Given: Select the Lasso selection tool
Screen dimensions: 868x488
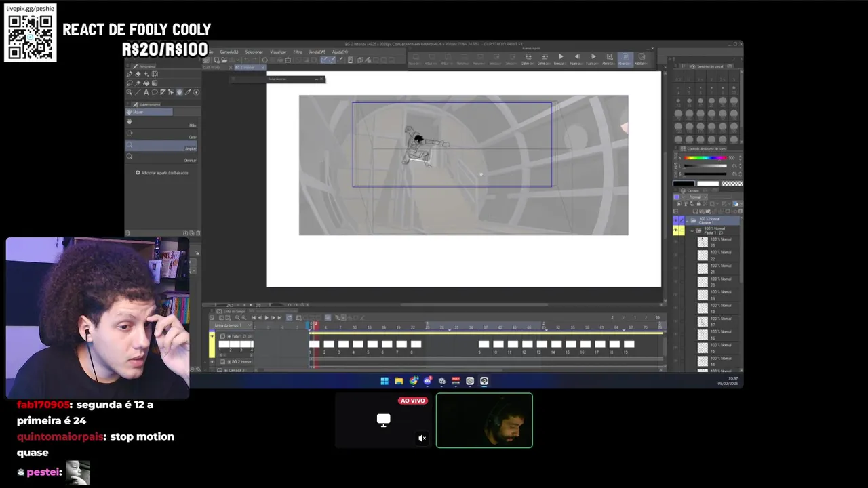Looking at the screenshot, I should click(x=130, y=83).
